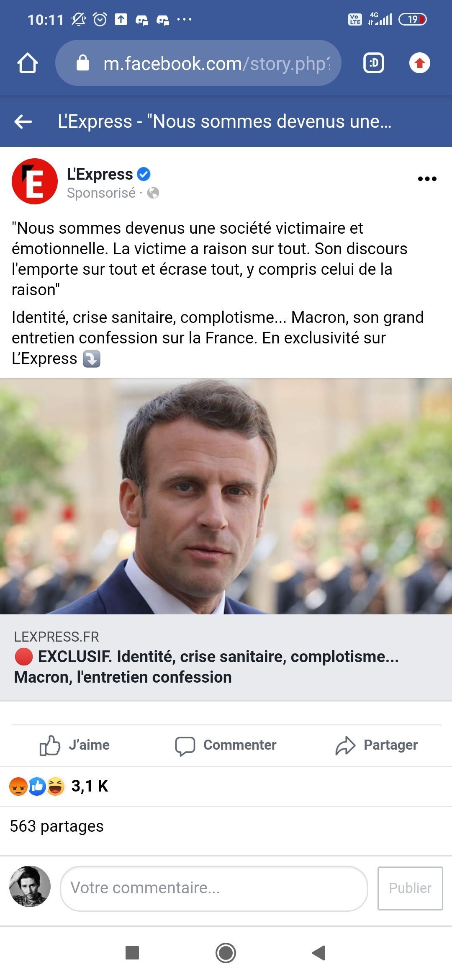Open the Macron article photo
The width and height of the screenshot is (452, 980).
226,496
